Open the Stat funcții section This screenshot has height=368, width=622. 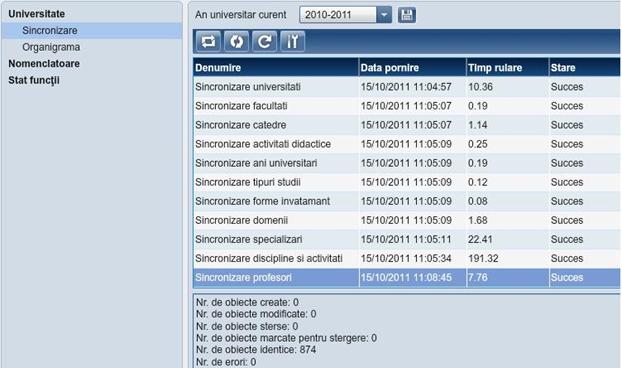(34, 80)
